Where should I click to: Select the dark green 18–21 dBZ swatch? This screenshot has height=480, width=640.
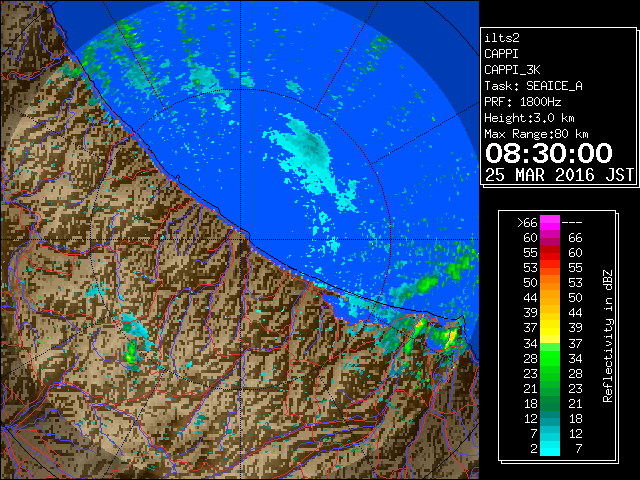pyautogui.click(x=550, y=404)
